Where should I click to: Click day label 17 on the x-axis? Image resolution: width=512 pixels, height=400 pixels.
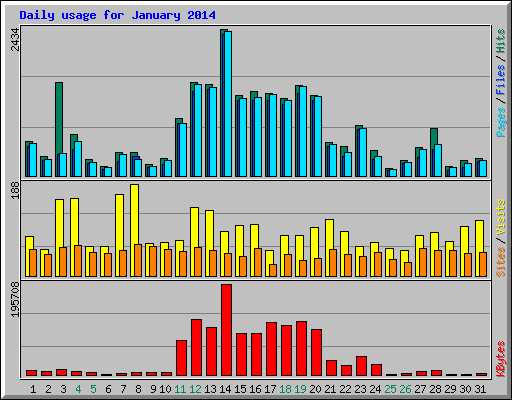(270, 389)
